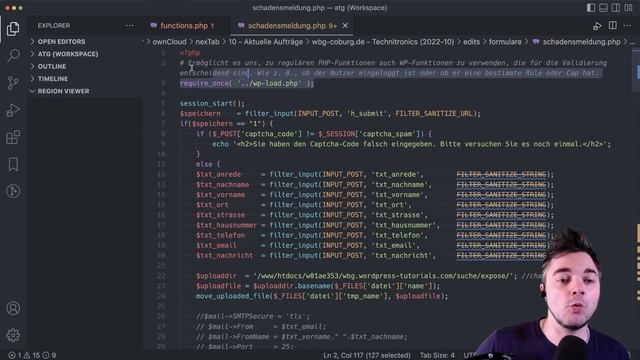Click the $txt_nachname variable
640x360 pixels.
pyautogui.click(x=222, y=185)
